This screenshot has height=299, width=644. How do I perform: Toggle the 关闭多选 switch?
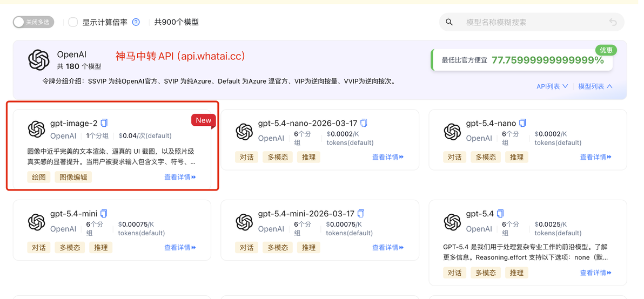coord(33,22)
